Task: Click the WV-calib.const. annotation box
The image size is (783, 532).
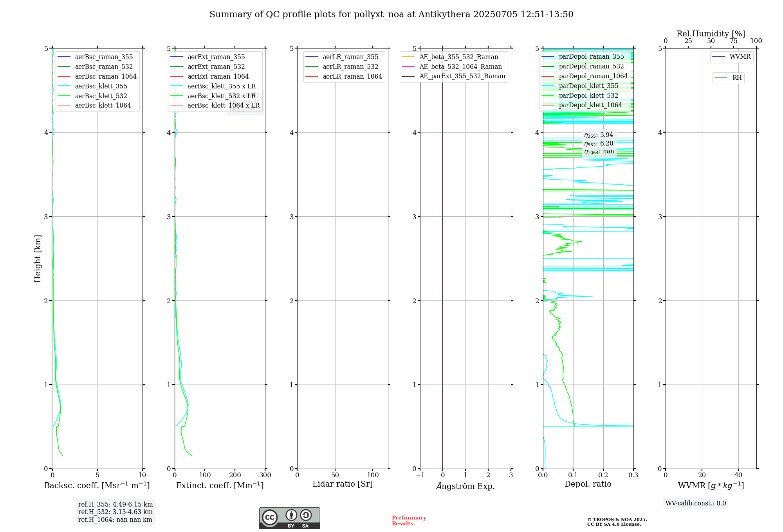Action: pos(696,503)
